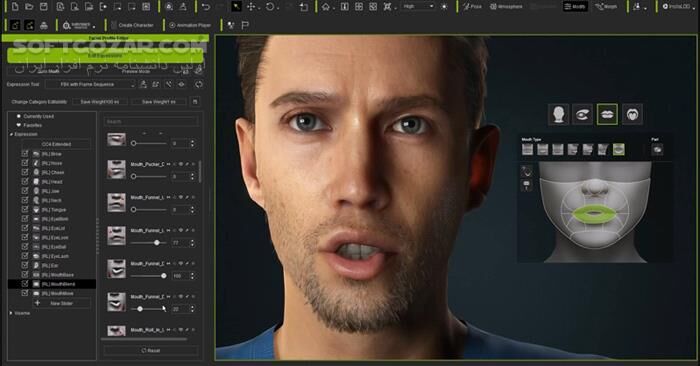Switch to the Modify tab

575,7
